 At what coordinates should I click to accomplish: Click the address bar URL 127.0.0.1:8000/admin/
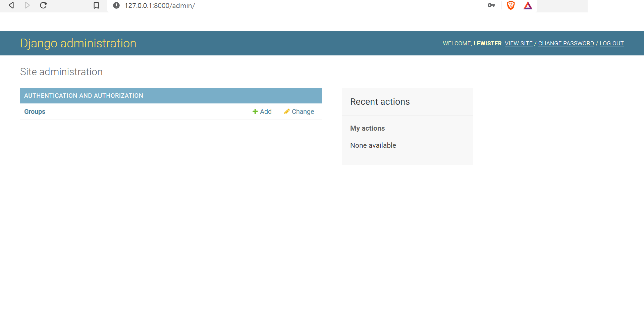point(160,6)
